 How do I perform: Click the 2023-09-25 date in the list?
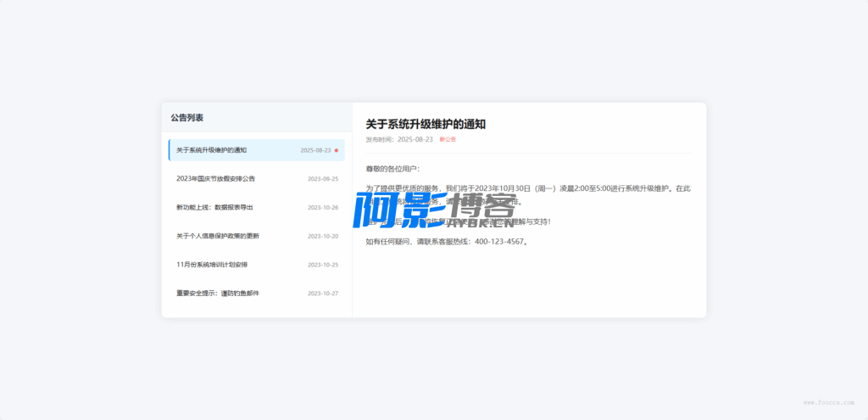pyautogui.click(x=323, y=179)
